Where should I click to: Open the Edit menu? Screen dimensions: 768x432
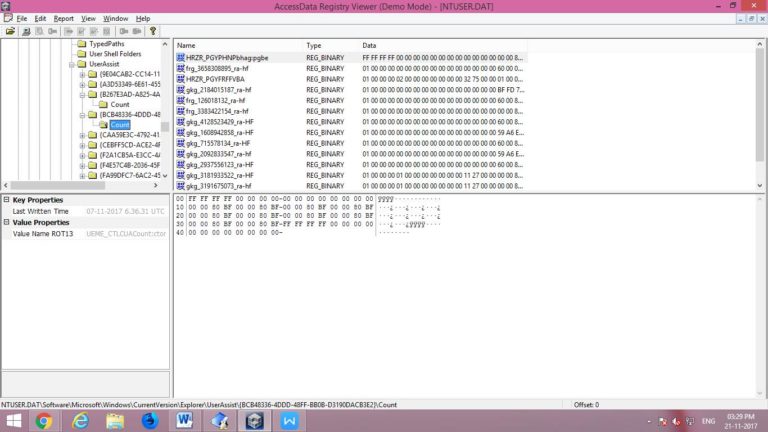point(40,19)
